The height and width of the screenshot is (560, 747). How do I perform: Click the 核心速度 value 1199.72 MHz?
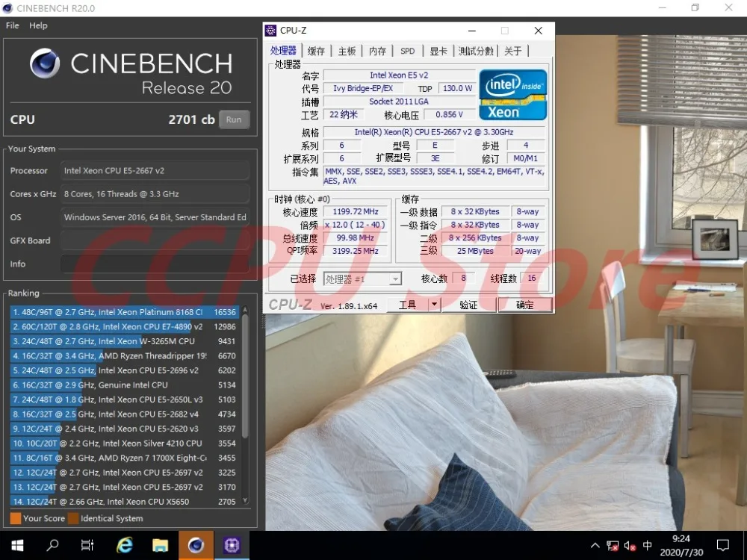356,211
